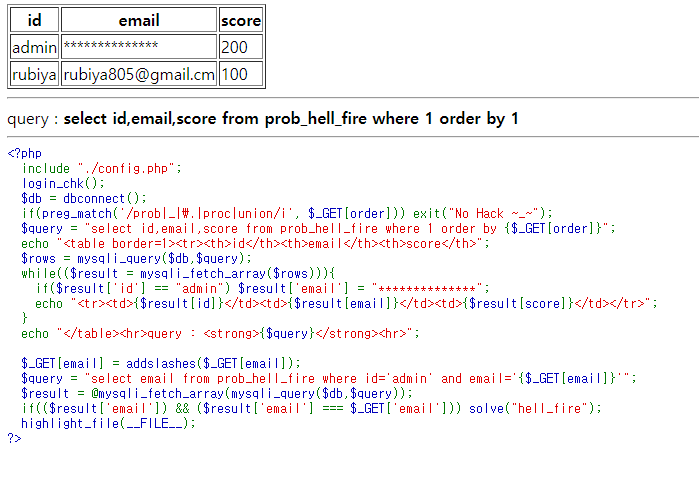Click the '$rows = mysqli_query' line
This screenshot has width=699, height=489.
(x=136, y=259)
